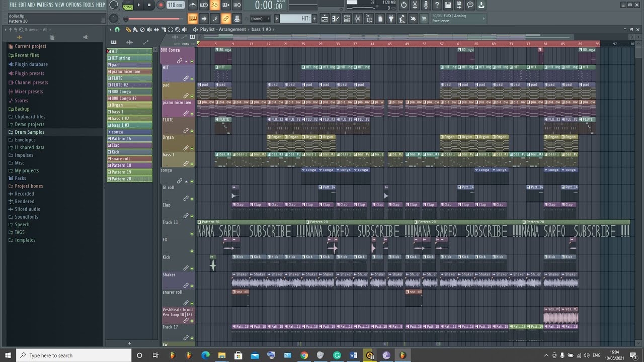Click the question mark help icon
Image resolution: width=644 pixels, height=362 pixels.
click(437, 5)
